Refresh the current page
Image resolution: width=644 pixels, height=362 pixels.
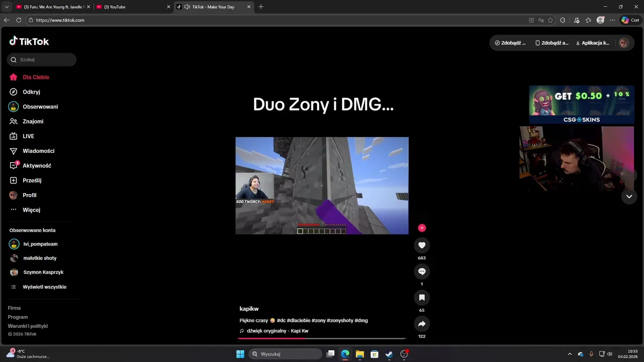point(19,20)
